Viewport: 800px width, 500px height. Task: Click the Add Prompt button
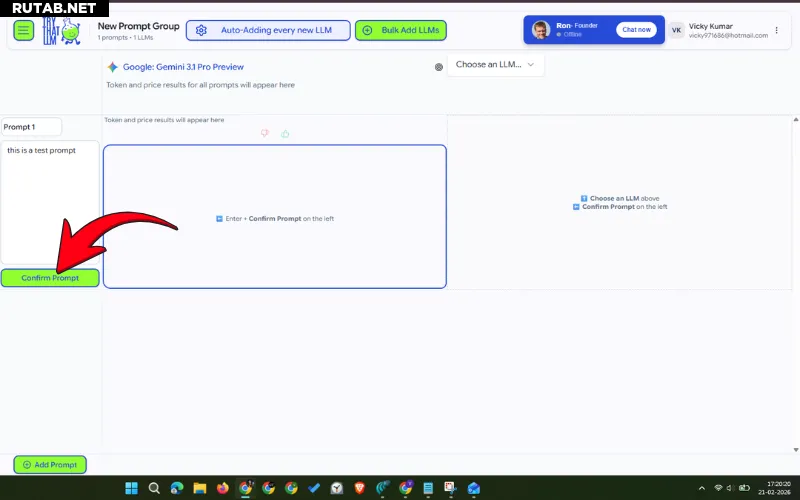click(x=50, y=465)
